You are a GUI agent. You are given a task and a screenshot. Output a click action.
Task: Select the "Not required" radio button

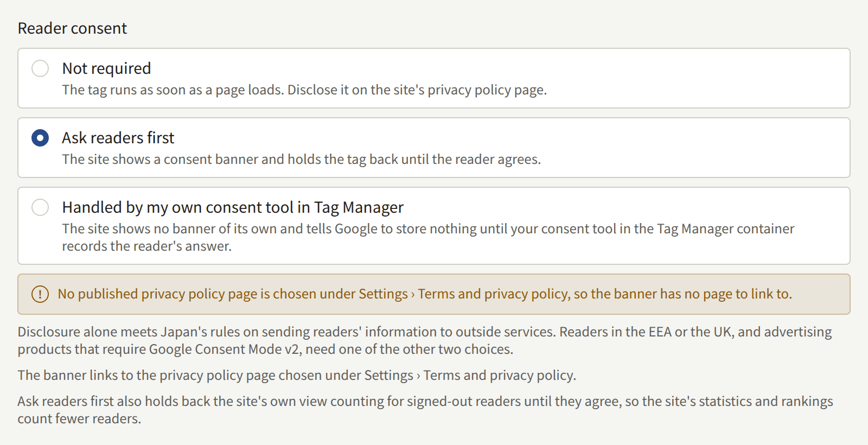tap(40, 68)
